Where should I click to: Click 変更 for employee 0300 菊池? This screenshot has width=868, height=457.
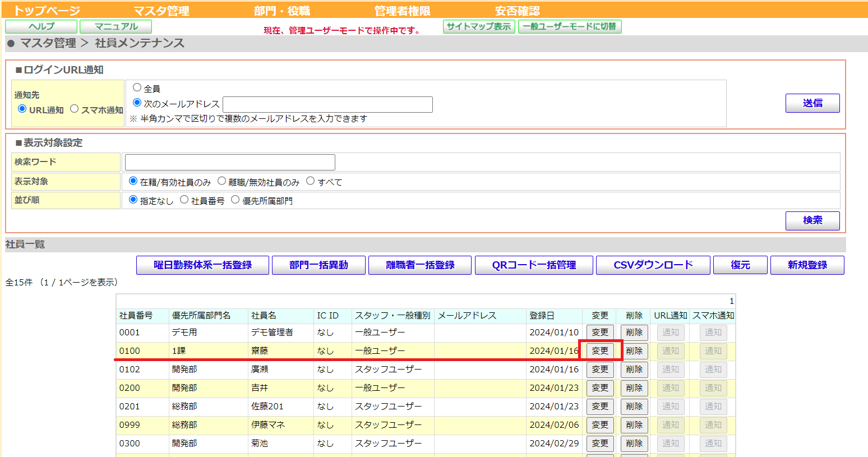(600, 444)
